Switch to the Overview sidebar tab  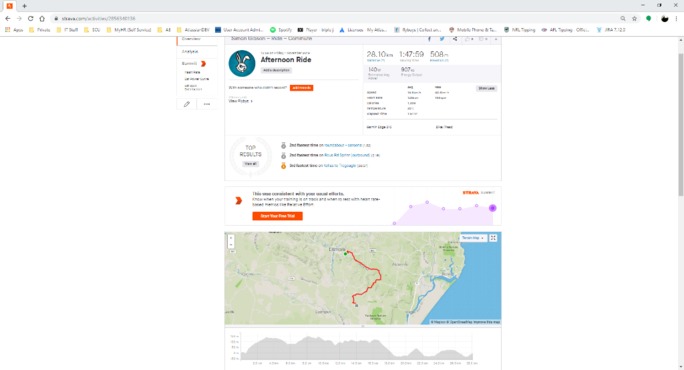pyautogui.click(x=191, y=40)
